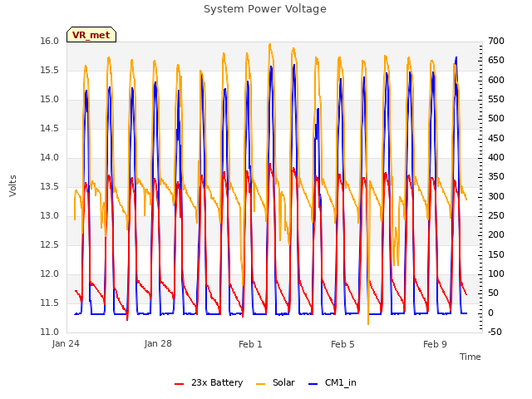Click the 16.0 left axis value
Screen dimensions: 532x399
tap(50, 41)
